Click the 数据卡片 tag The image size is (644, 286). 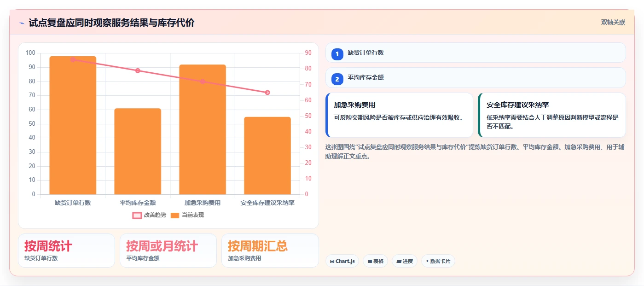point(438,261)
